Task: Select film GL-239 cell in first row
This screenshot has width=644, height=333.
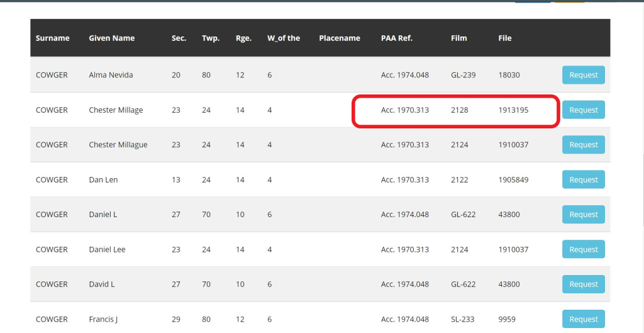Action: point(464,75)
